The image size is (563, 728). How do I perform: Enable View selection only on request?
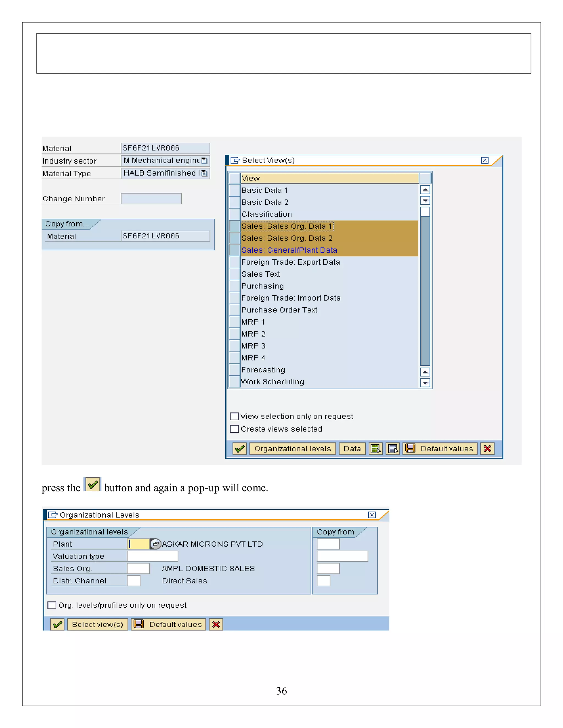pyautogui.click(x=234, y=416)
